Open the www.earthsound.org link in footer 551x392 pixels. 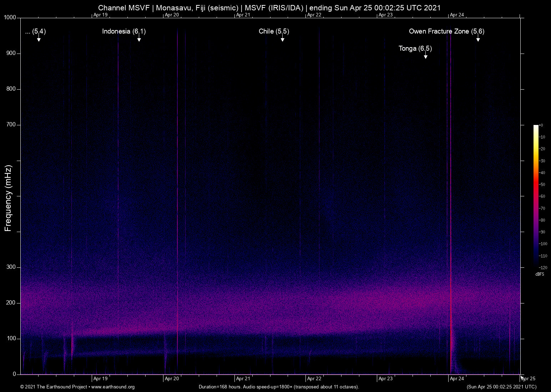tap(113, 387)
